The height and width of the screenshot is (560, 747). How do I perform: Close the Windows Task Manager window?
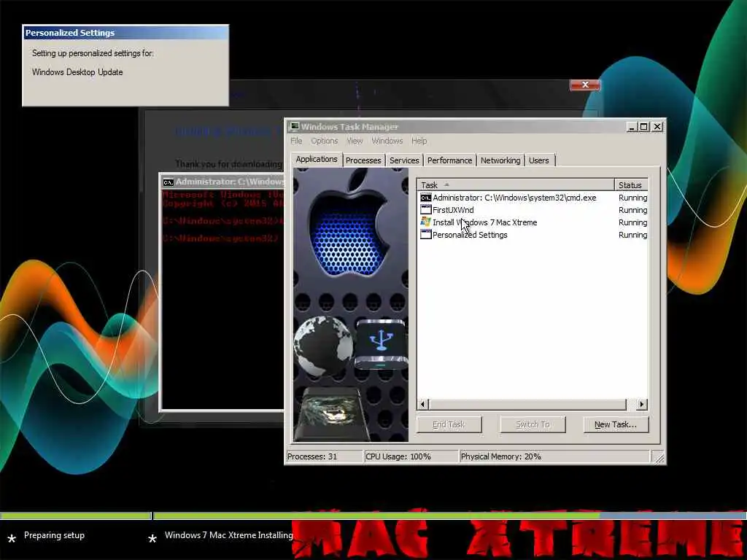pos(657,127)
